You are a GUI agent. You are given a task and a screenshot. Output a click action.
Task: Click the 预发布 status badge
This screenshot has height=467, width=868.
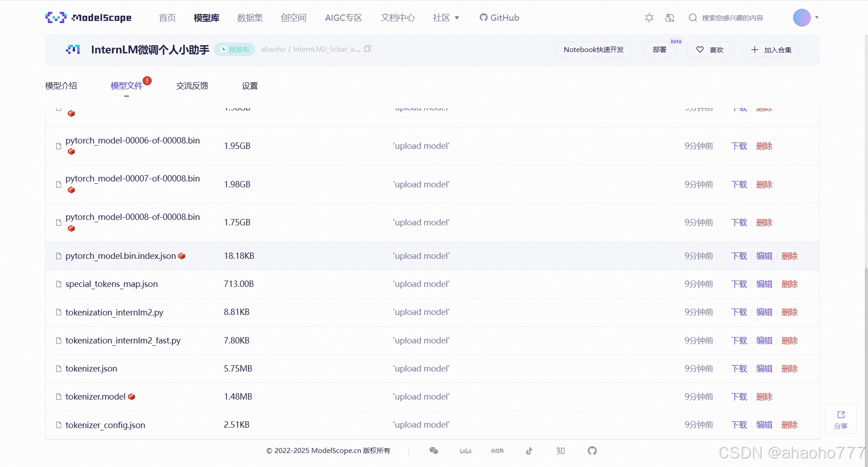(235, 49)
